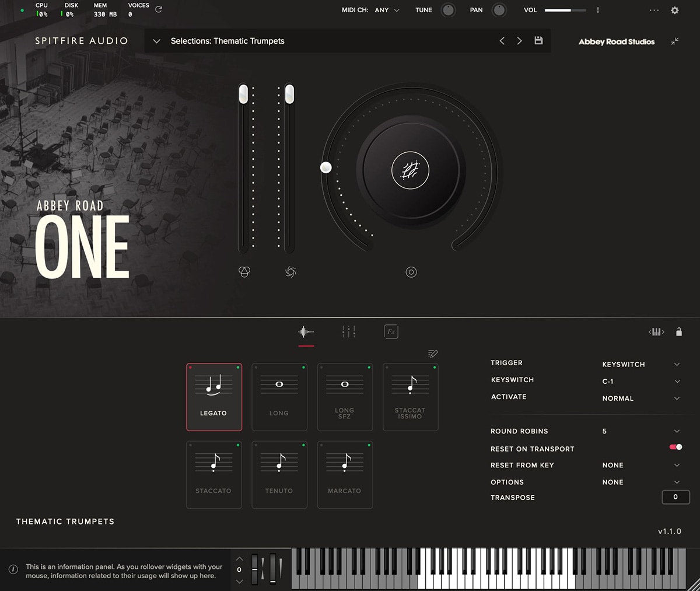Screen dimensions: 700x591
Task: Expand the Round Robins dropdown
Action: pyautogui.click(x=677, y=431)
